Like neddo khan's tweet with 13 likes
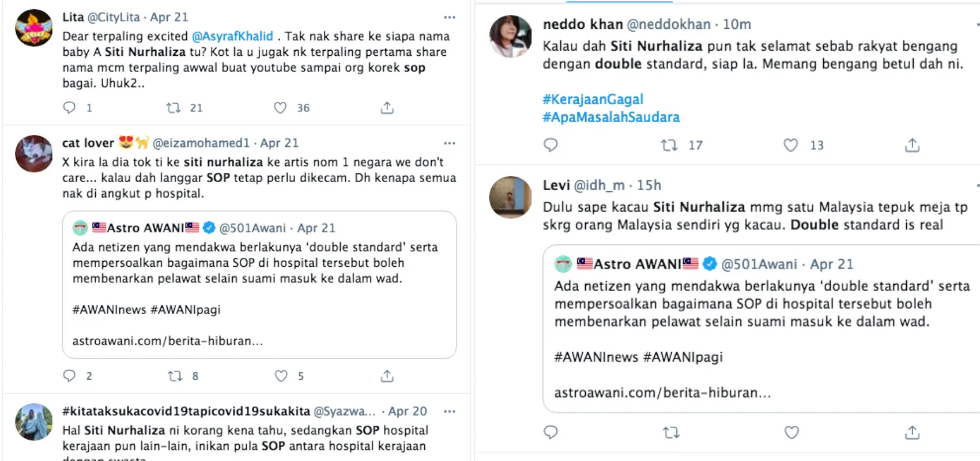 click(x=790, y=145)
